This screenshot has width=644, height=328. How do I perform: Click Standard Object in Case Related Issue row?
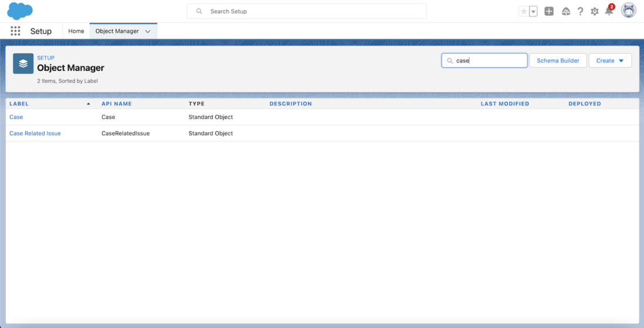[211, 133]
